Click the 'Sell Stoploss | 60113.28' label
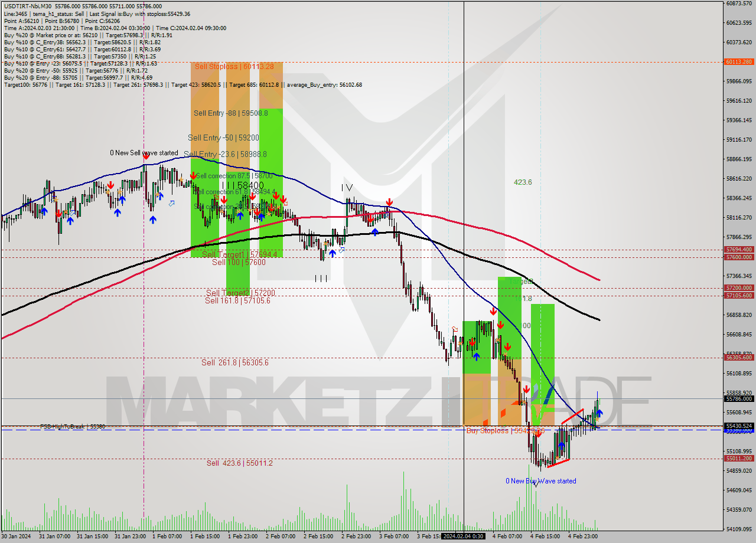 point(234,66)
